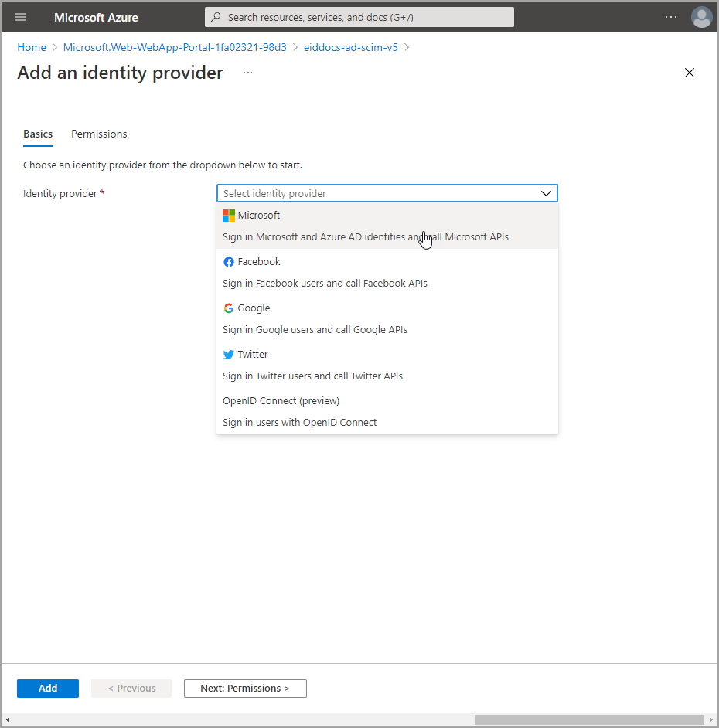The height and width of the screenshot is (728, 719).
Task: Close the Add an identity provider pane
Action: (x=690, y=73)
